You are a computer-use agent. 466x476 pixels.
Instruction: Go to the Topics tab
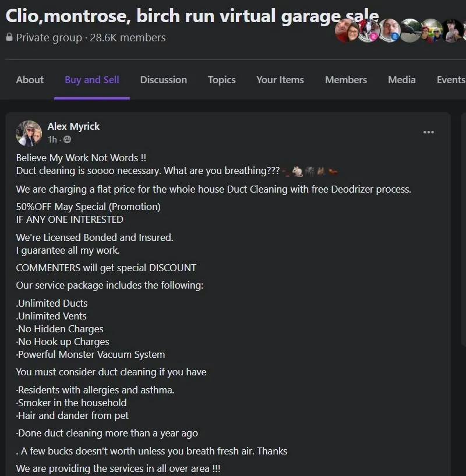[221, 80]
